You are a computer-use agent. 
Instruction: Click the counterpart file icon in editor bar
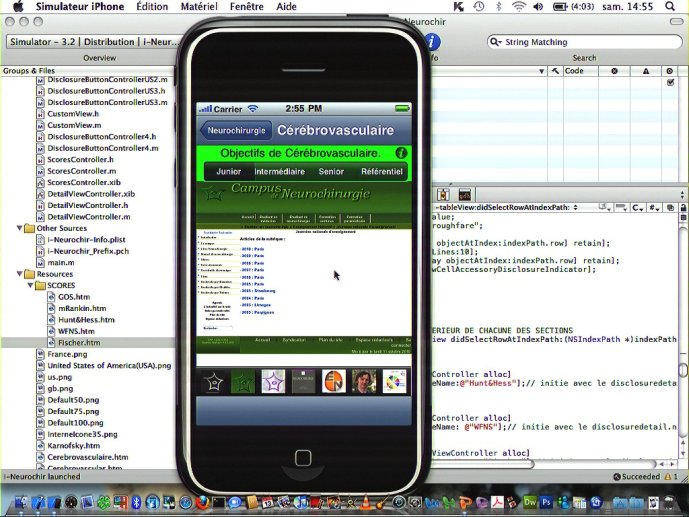click(x=670, y=207)
